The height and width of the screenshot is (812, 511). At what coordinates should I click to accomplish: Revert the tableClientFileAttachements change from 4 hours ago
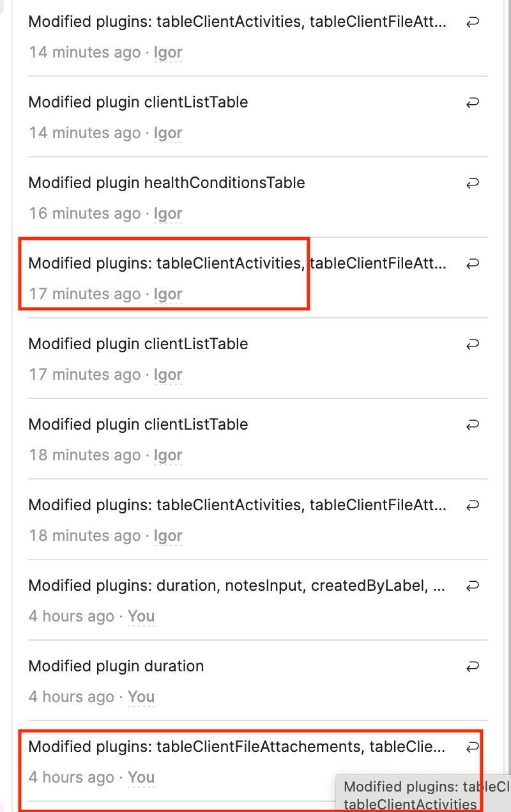coord(473,747)
